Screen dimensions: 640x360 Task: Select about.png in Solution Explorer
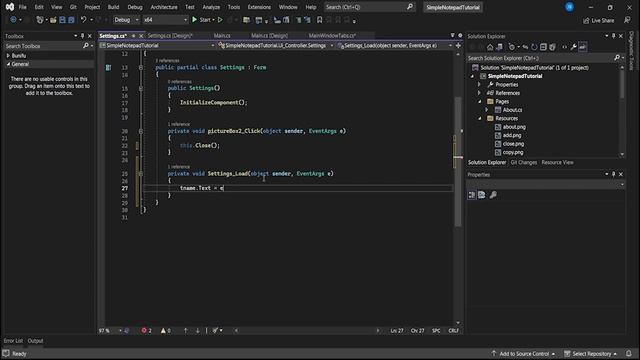pos(514,127)
